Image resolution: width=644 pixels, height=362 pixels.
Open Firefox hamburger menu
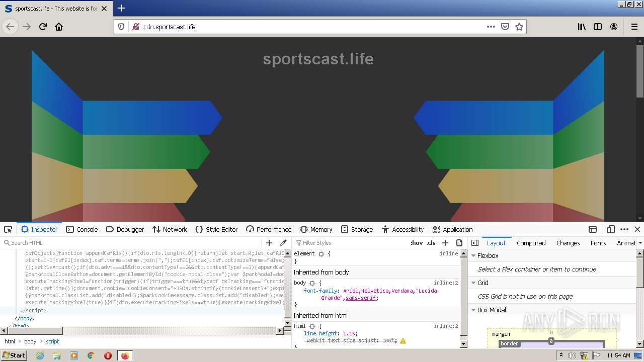(634, 27)
